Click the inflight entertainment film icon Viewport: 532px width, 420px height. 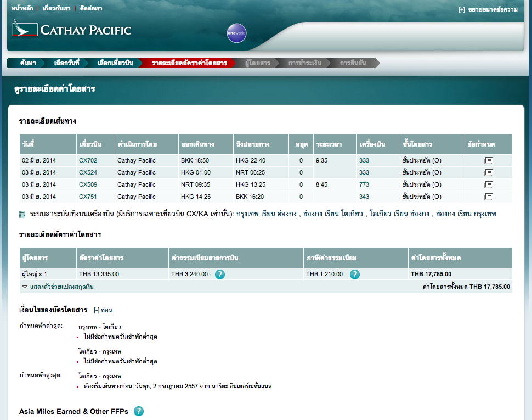click(x=22, y=214)
